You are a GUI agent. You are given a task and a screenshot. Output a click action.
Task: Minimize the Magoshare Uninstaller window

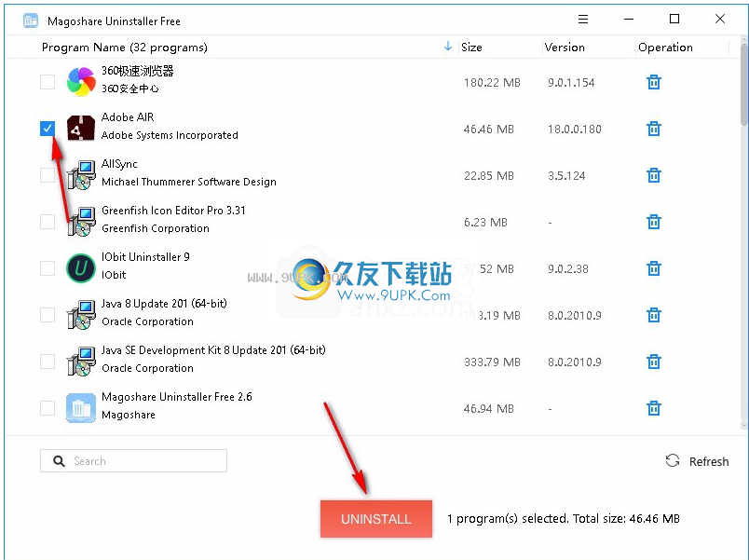(629, 20)
